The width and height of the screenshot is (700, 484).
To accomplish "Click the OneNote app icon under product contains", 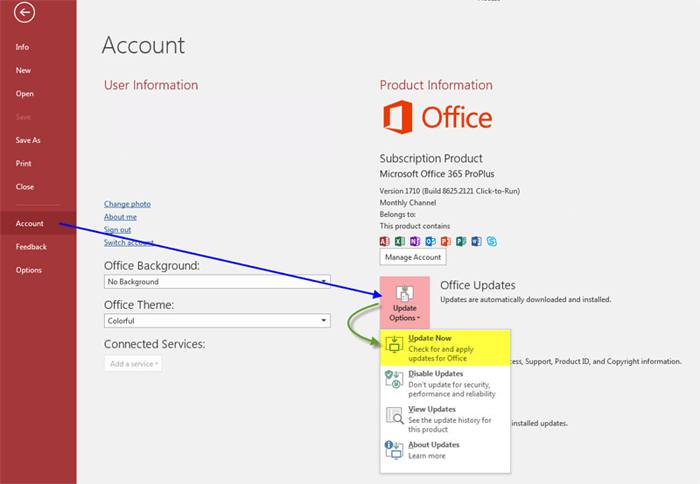I will (x=415, y=242).
